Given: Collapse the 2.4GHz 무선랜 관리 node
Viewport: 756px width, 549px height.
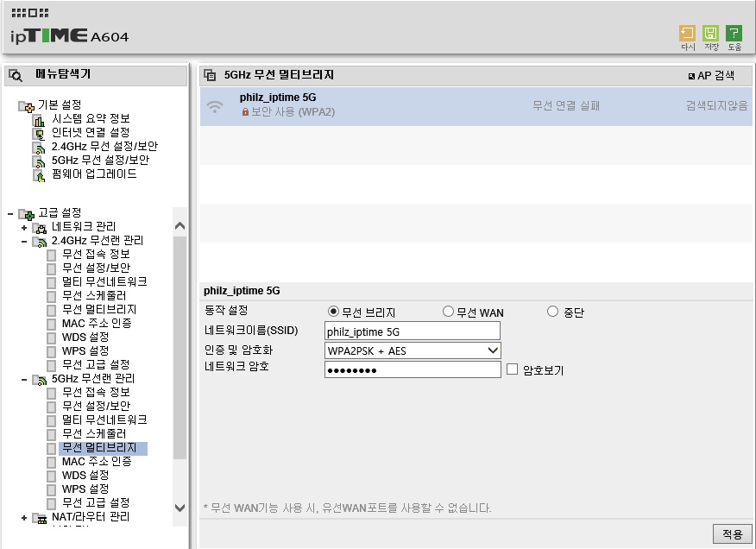Looking at the screenshot, I should click(x=24, y=241).
